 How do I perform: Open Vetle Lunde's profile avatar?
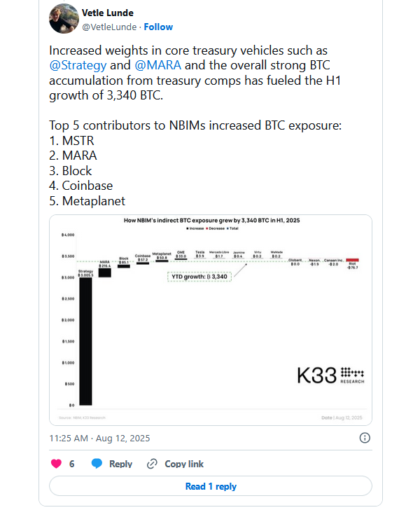pos(64,18)
